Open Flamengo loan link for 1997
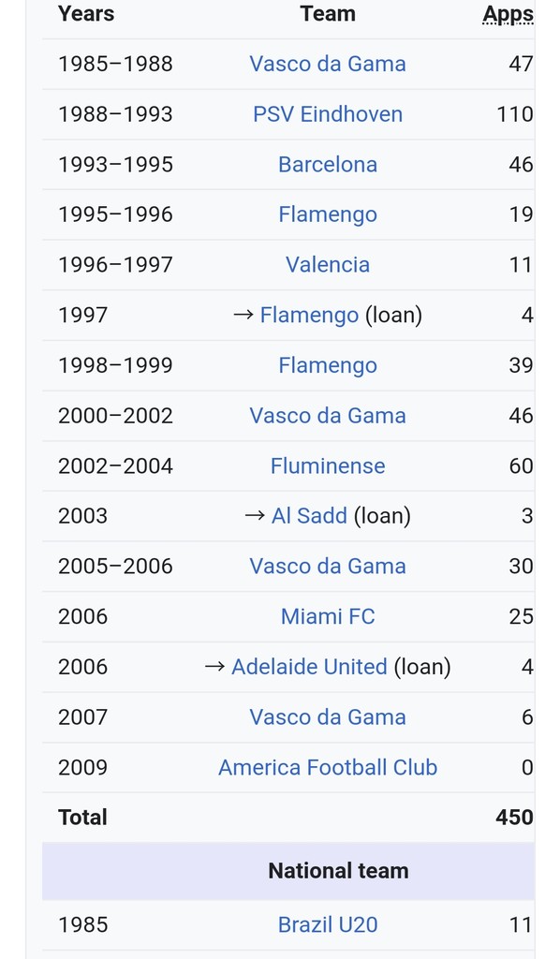Image resolution: width=560 pixels, height=959 pixels. coord(309,316)
